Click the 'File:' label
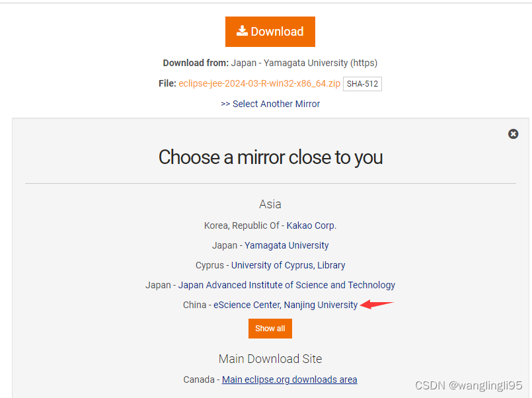The width and height of the screenshot is (532, 398). 167,83
